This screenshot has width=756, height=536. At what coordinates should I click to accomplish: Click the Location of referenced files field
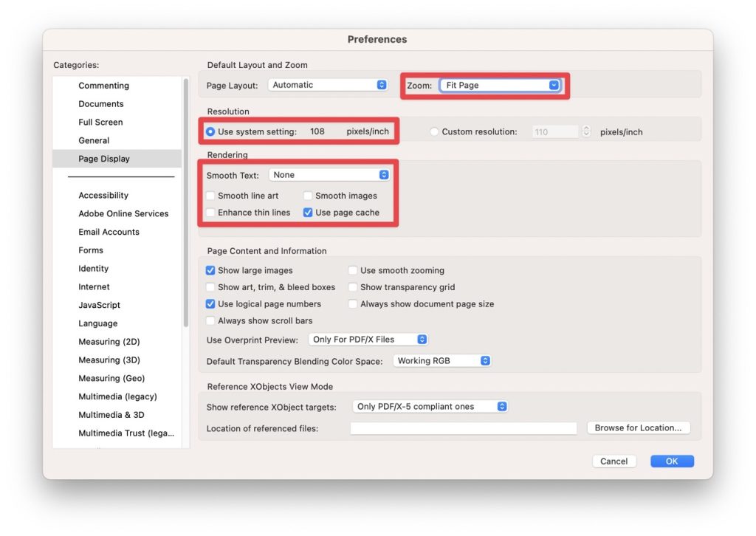(463, 427)
